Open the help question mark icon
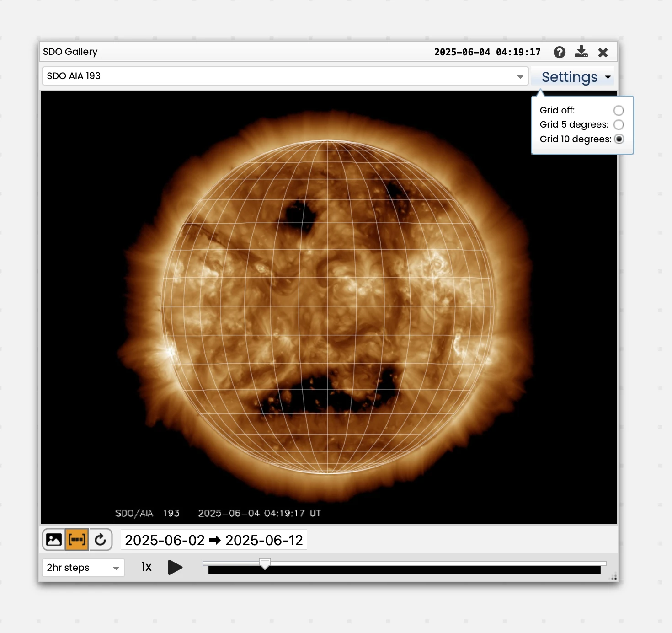 [559, 52]
